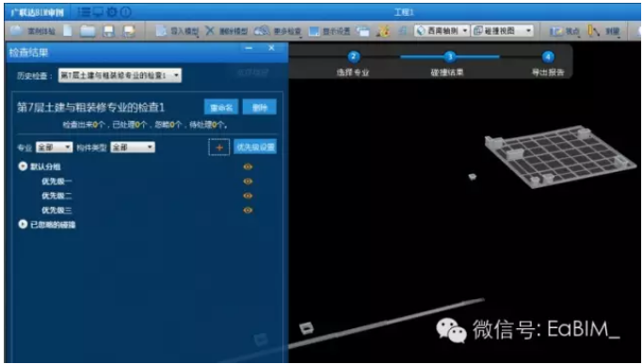643x364 pixels.
Task: Click the 视点 viewpoint tool
Action: 565,31
